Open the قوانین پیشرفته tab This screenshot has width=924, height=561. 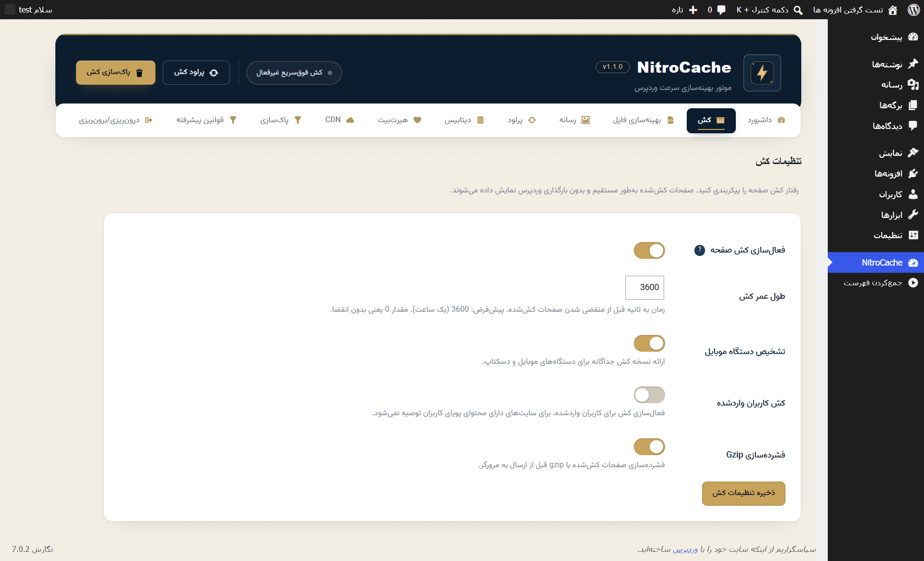point(206,120)
